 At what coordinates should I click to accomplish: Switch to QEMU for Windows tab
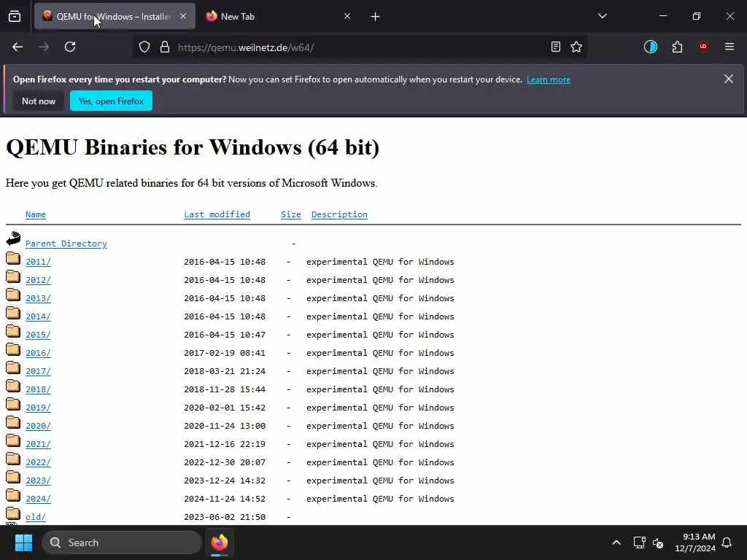[115, 16]
